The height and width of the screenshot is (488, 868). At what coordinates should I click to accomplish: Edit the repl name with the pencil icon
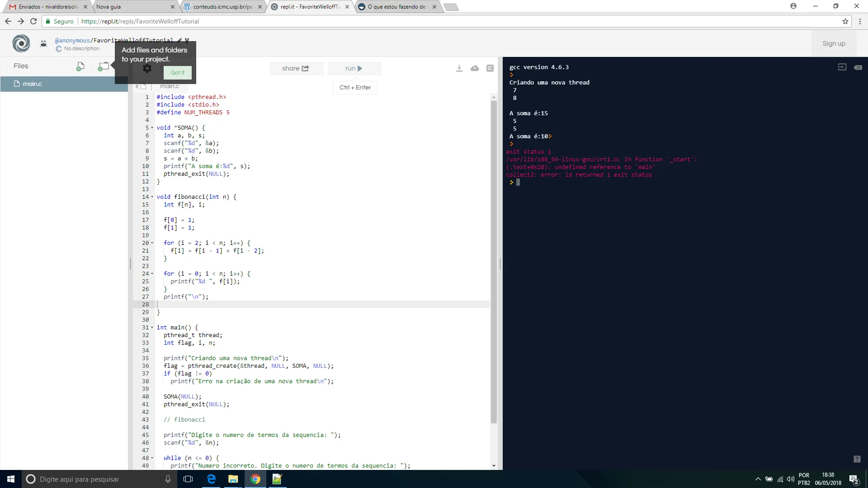179,40
